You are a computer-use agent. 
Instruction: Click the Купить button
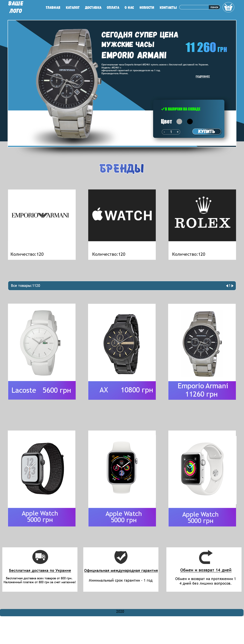click(x=207, y=131)
